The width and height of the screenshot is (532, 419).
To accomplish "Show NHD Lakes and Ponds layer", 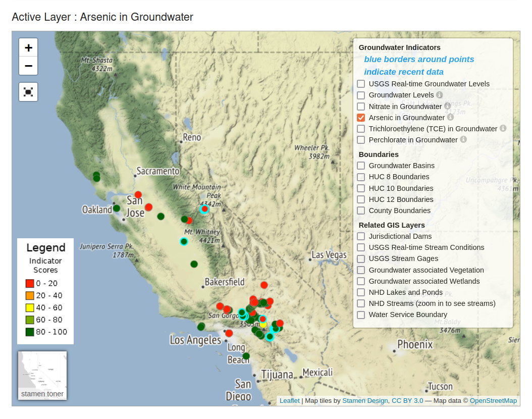I will [x=361, y=292].
